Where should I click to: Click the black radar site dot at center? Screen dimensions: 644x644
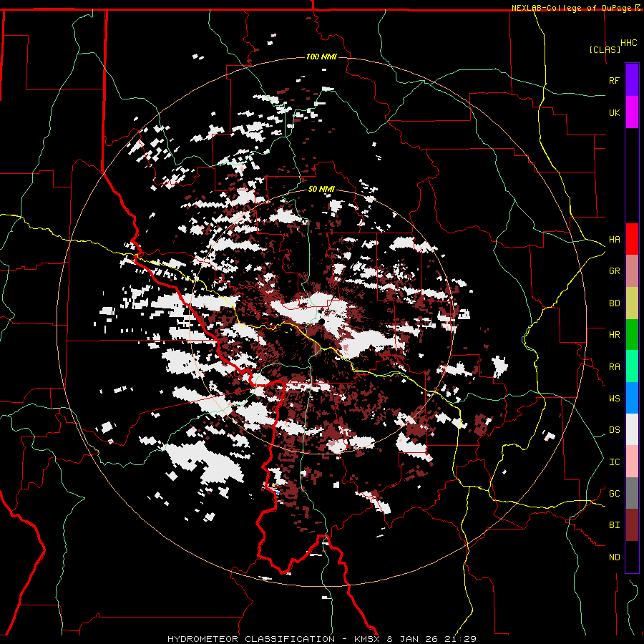(x=322, y=321)
